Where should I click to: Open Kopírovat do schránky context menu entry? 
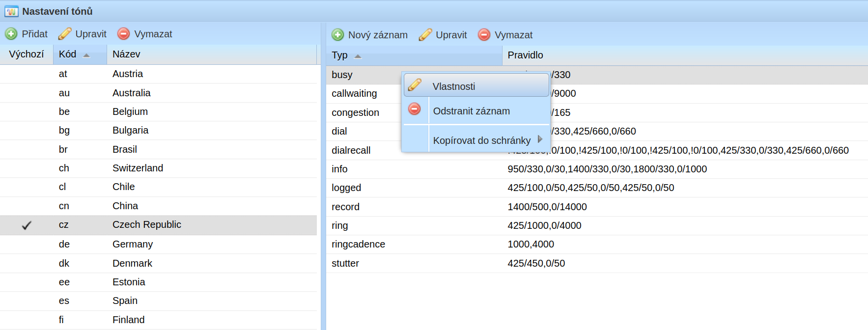pyautogui.click(x=476, y=140)
